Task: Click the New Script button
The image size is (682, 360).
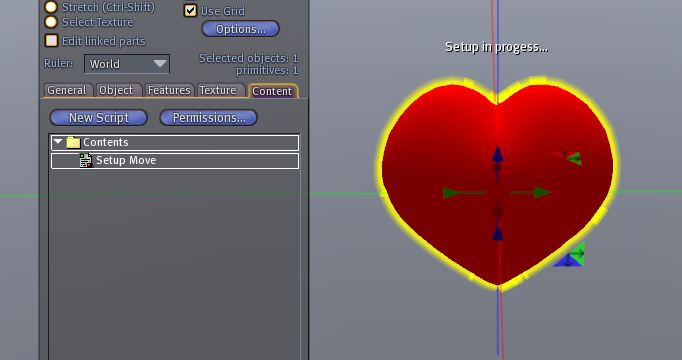Action: click(x=99, y=117)
